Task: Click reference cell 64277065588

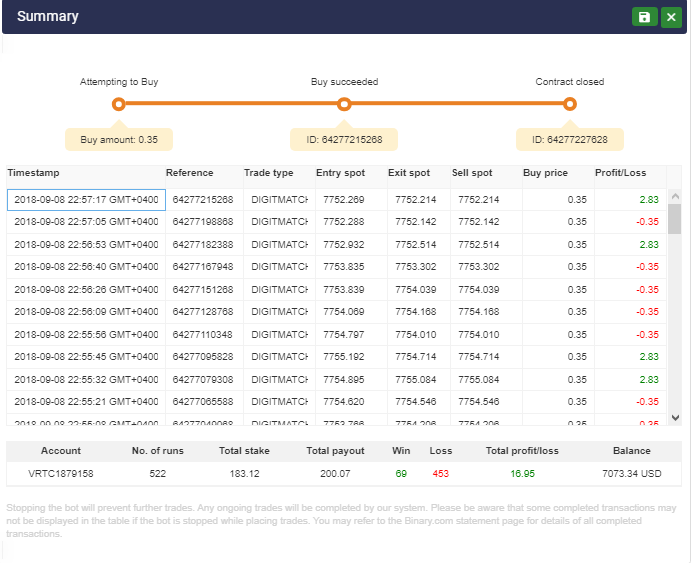Action: pyautogui.click(x=204, y=402)
